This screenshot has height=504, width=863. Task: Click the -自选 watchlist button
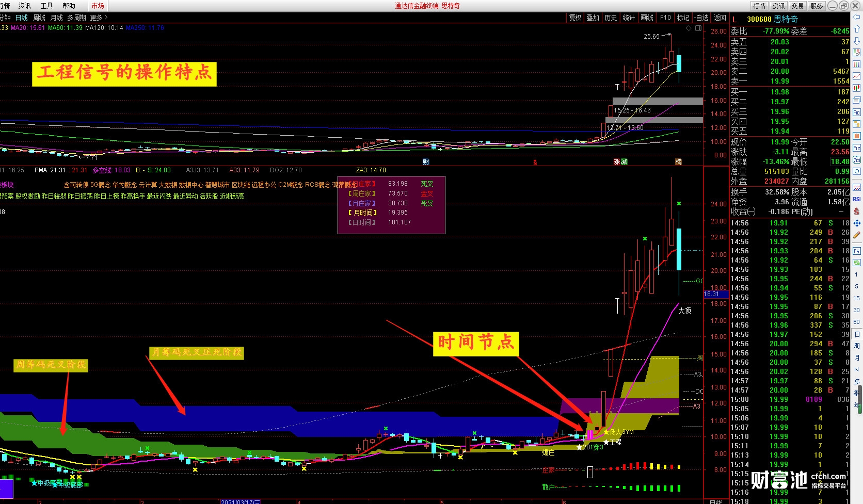click(701, 18)
